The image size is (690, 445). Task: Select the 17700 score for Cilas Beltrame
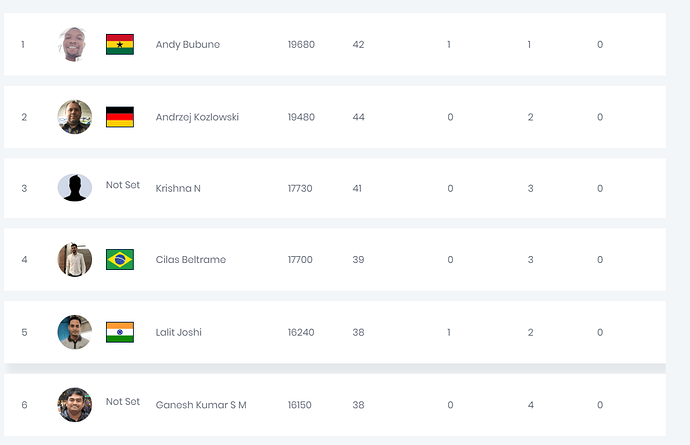tap(300, 260)
